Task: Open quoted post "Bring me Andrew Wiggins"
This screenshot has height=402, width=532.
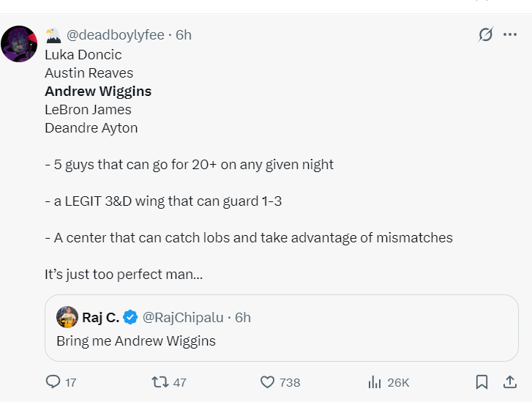Action: (x=136, y=340)
